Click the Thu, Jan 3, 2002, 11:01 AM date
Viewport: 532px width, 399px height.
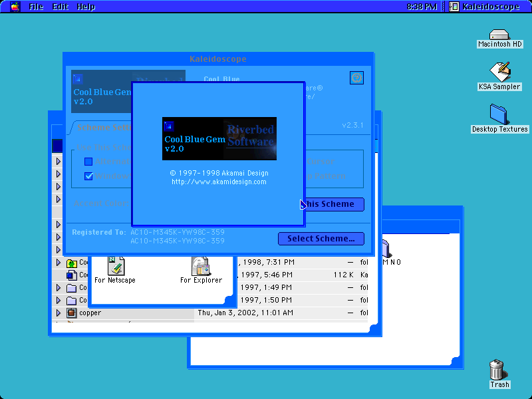245,313
